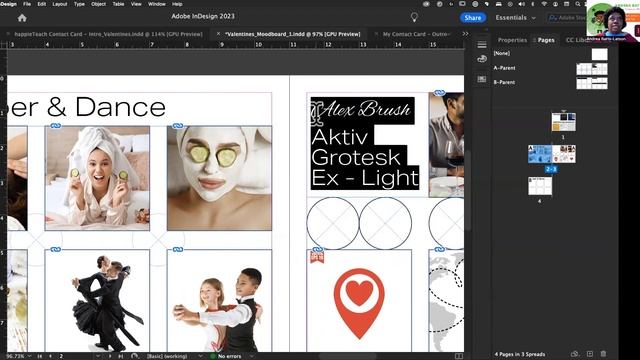Select the Alex Brush text on canvas

coord(365,109)
